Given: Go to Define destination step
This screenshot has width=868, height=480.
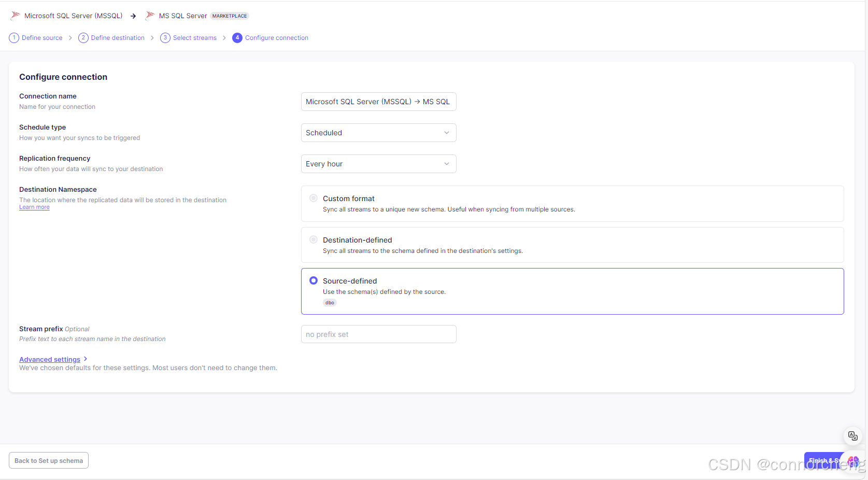Looking at the screenshot, I should point(118,38).
